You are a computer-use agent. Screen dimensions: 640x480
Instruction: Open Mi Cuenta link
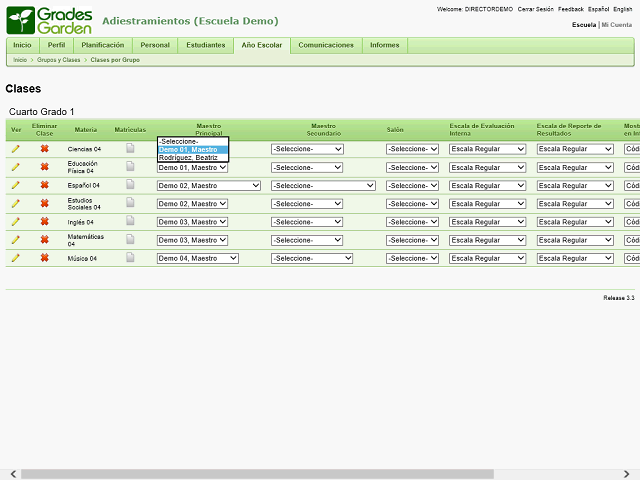[617, 25]
